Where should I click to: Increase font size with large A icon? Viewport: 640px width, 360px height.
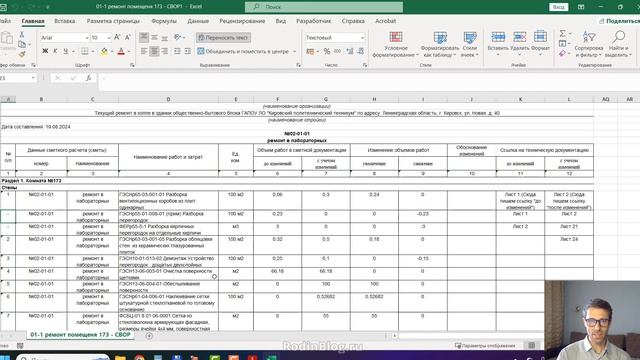[x=117, y=38]
